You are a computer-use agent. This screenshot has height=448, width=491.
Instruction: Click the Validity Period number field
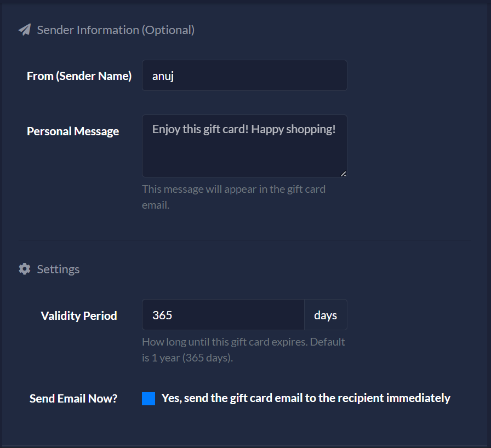223,315
